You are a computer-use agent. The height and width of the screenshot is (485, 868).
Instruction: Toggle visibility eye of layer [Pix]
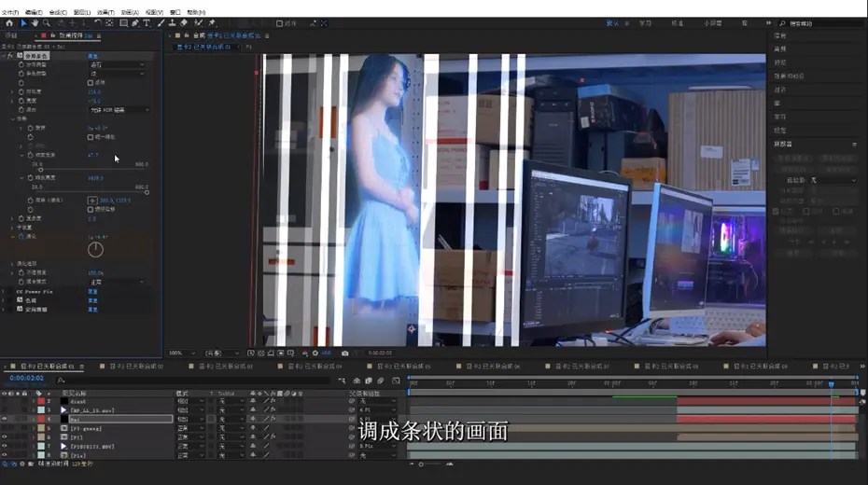click(x=5, y=455)
